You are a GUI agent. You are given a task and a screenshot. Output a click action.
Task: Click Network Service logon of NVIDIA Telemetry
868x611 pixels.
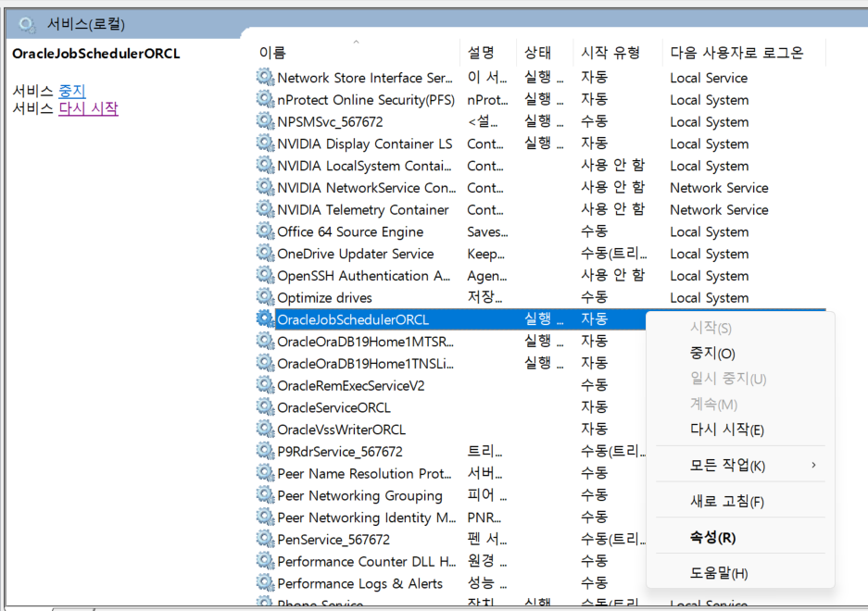coord(719,210)
